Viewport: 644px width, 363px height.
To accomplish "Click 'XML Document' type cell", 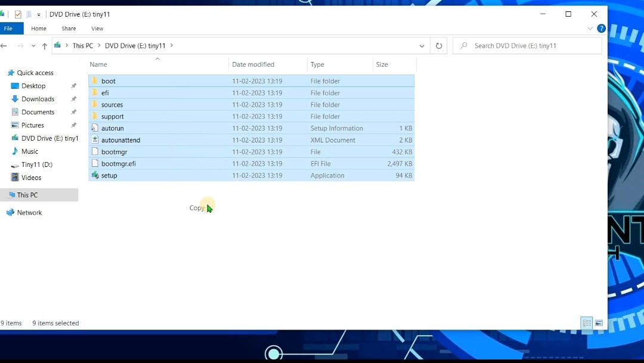I will pyautogui.click(x=333, y=140).
